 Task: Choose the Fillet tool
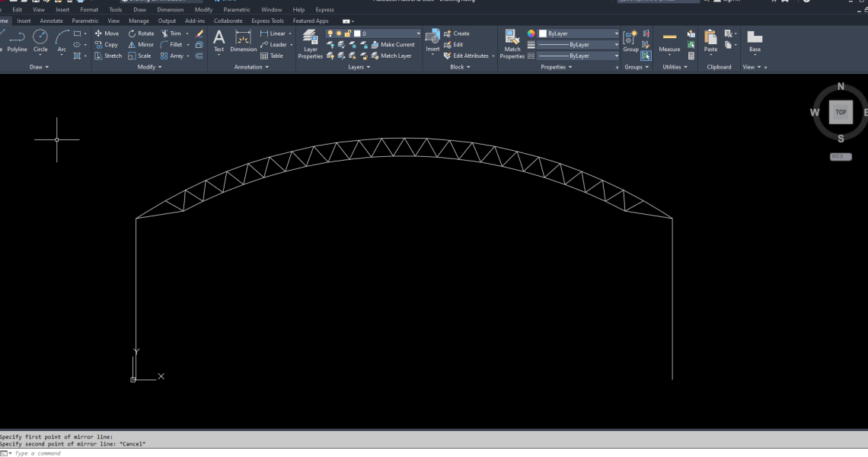171,45
